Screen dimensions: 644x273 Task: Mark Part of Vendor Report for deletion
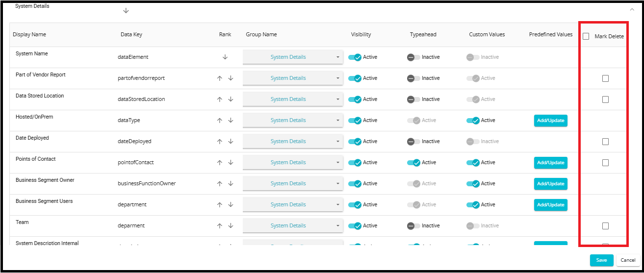[605, 78]
